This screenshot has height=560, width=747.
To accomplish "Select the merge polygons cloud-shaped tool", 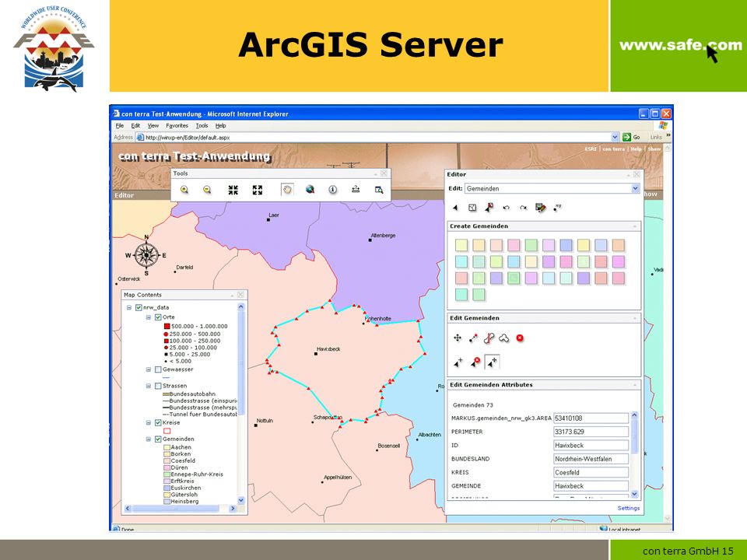I will tap(504, 338).
